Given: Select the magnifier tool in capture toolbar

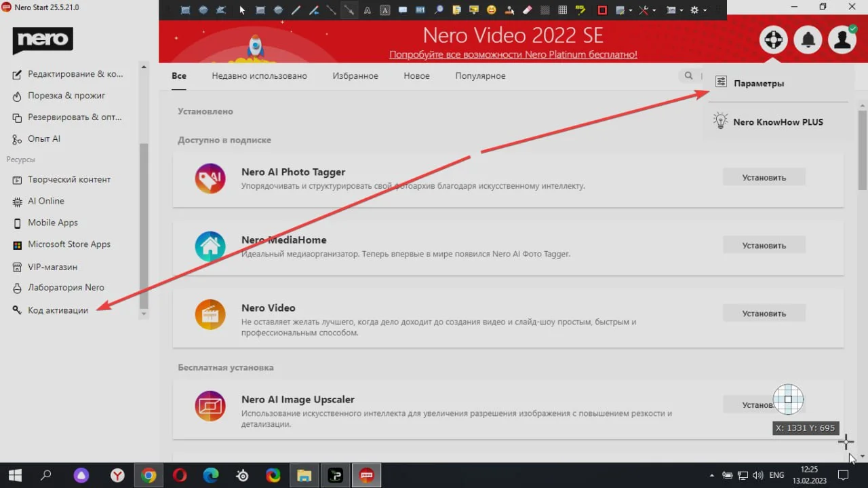Looking at the screenshot, I should pyautogui.click(x=438, y=10).
